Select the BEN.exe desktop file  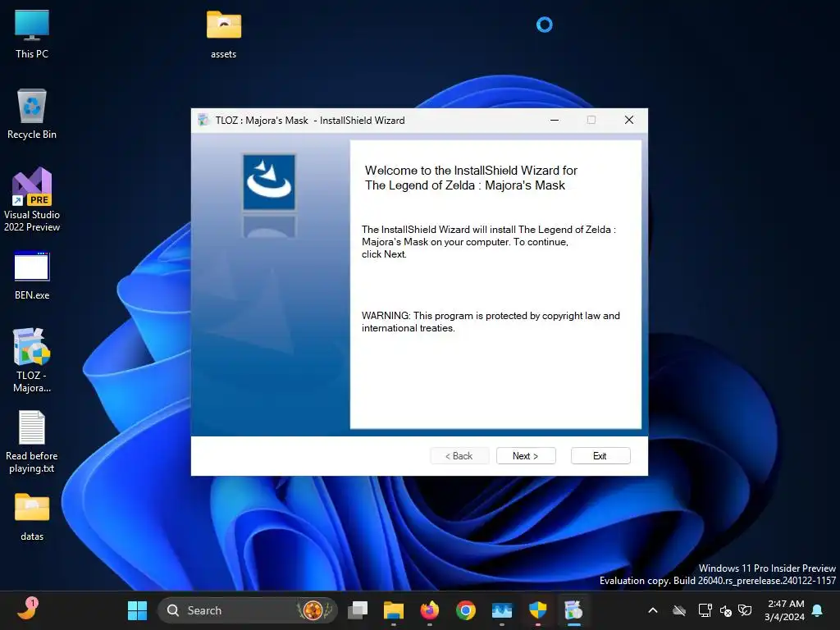(32, 276)
